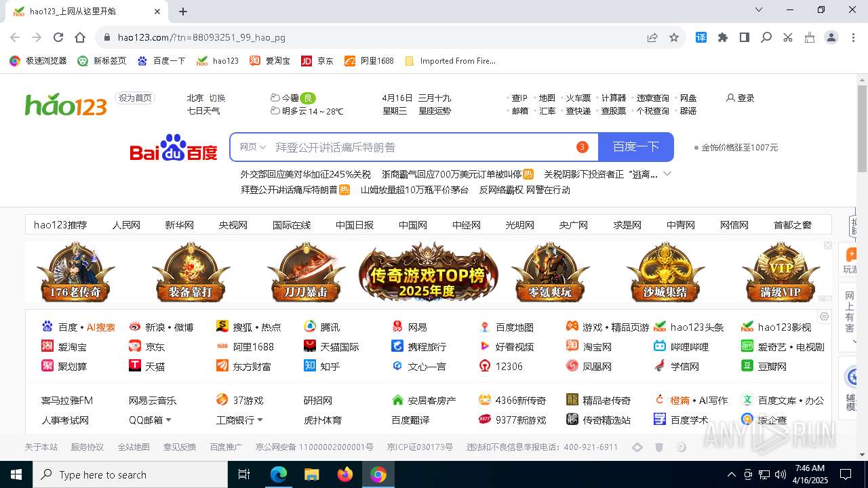Screen dimensions: 868x488
Task: Click the 百度一下 search button
Action: tap(636, 147)
